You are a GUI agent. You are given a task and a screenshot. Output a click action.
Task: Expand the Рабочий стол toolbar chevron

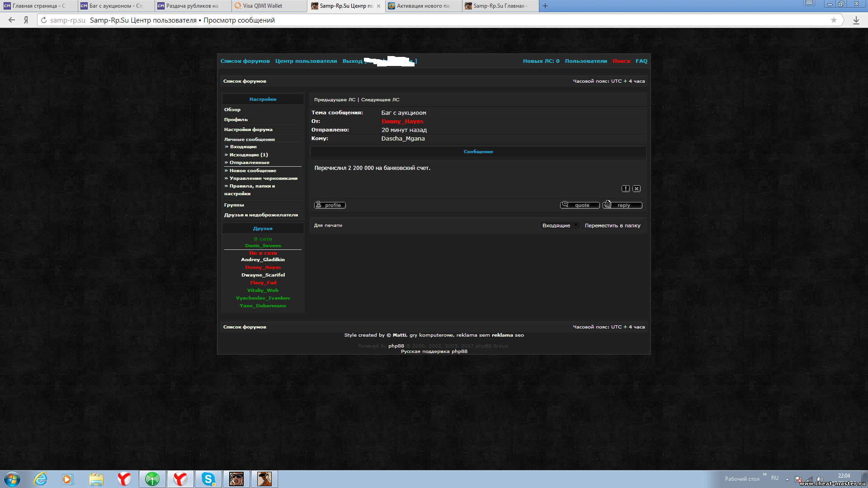[764, 474]
